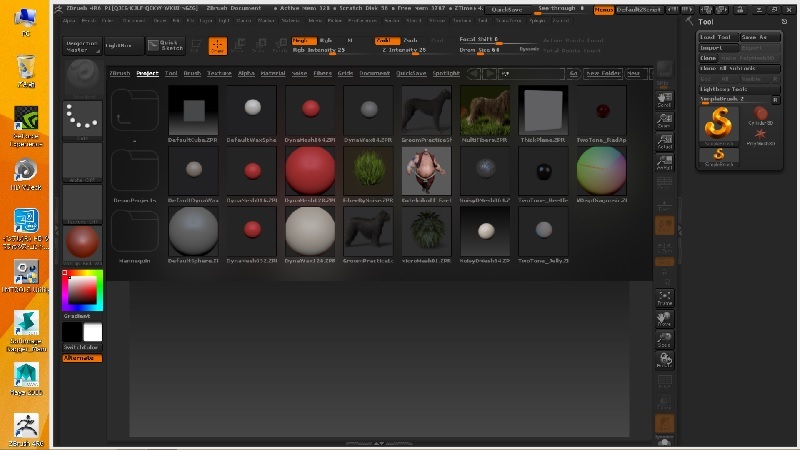Open the Projection Master button
The image size is (800, 450).
83,46
